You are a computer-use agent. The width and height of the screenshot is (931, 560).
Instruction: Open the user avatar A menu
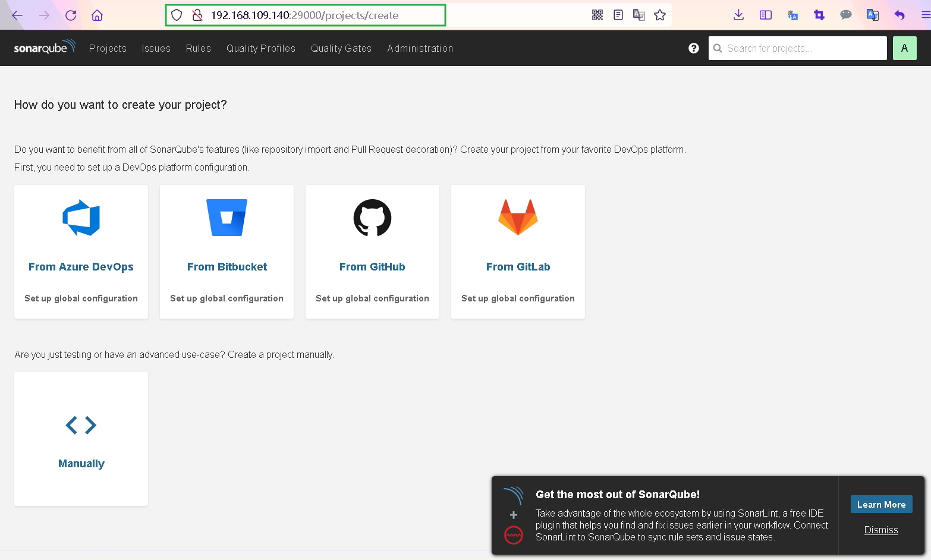pyautogui.click(x=904, y=48)
